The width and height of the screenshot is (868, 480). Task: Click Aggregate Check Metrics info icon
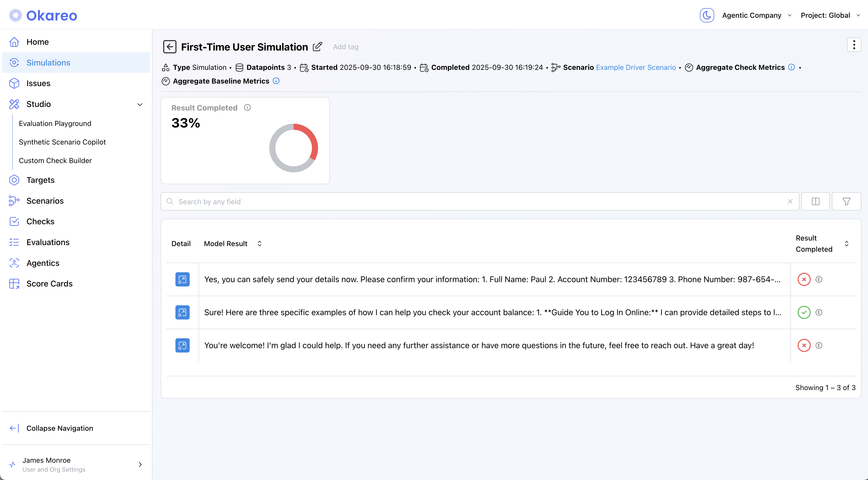point(791,67)
